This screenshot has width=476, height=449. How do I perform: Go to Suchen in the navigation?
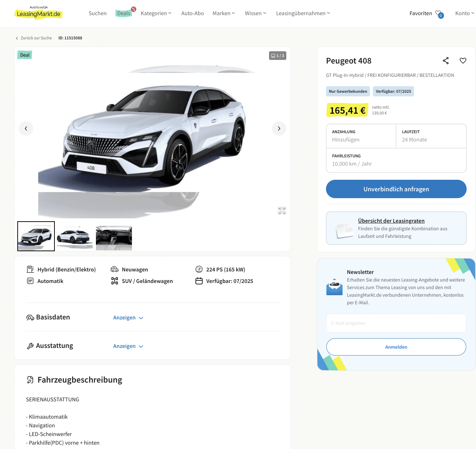pyautogui.click(x=98, y=13)
